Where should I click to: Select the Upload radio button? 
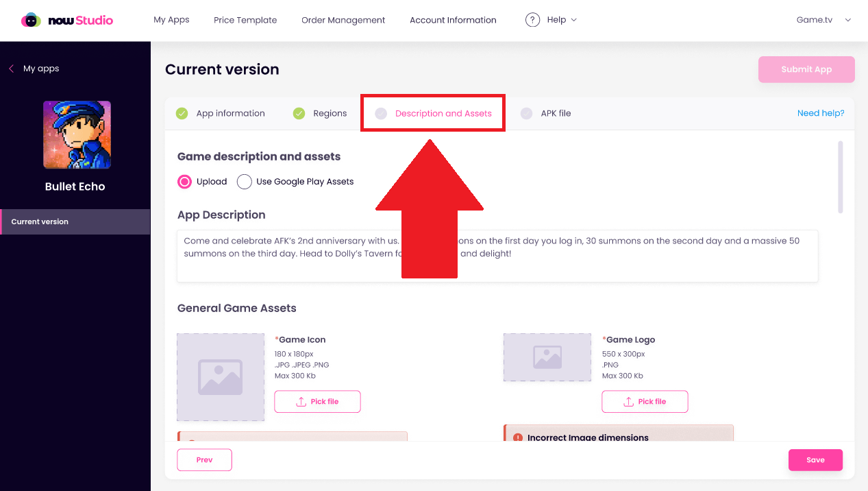click(184, 182)
